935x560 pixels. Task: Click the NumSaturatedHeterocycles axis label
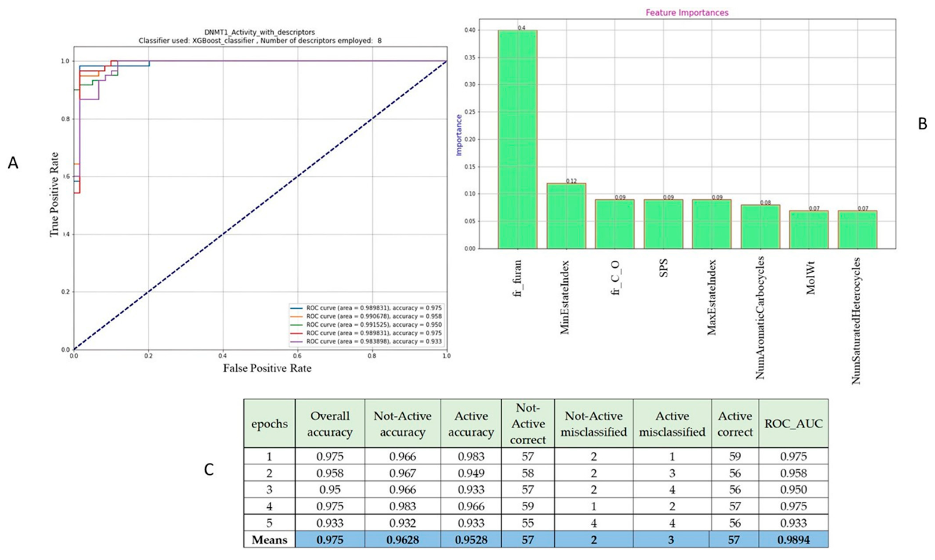coord(856,321)
